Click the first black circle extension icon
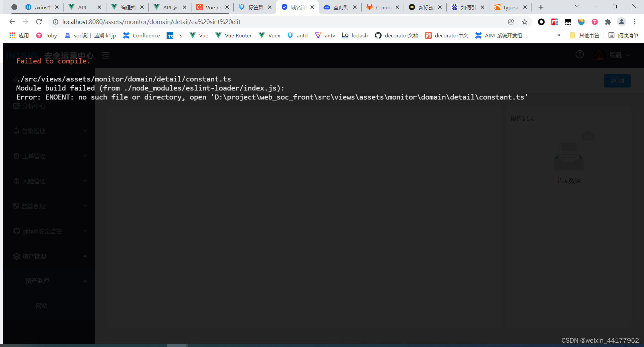Screen dimensions: 644x347 point(541,22)
